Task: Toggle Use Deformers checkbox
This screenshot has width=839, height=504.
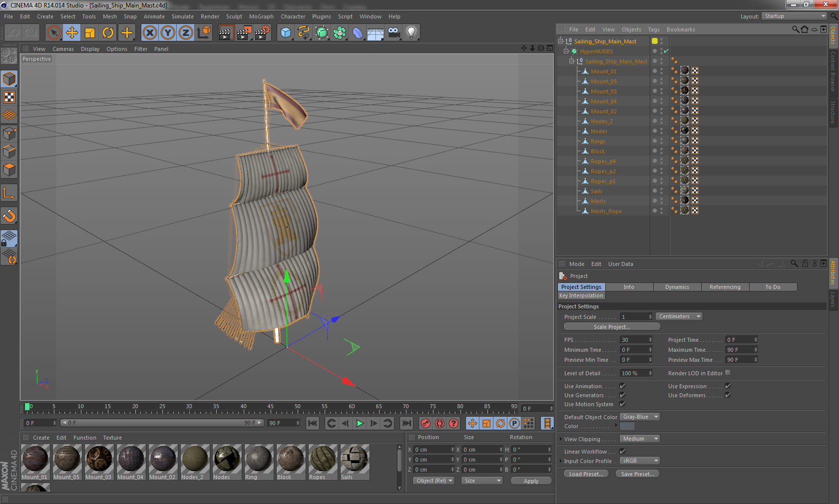Action: 728,395
